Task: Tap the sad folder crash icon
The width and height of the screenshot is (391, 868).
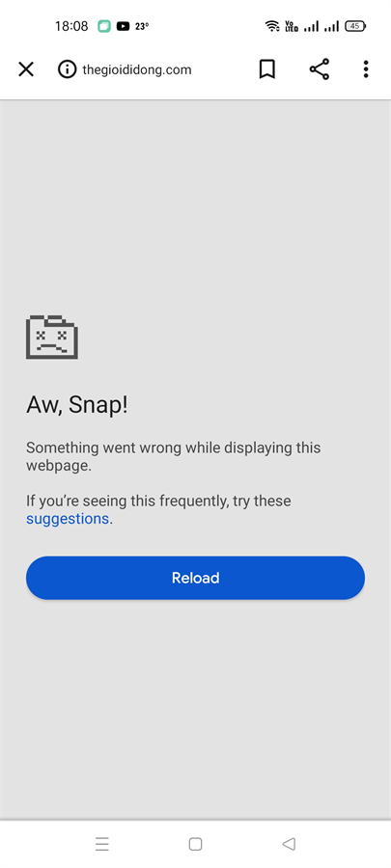Action: (52, 338)
